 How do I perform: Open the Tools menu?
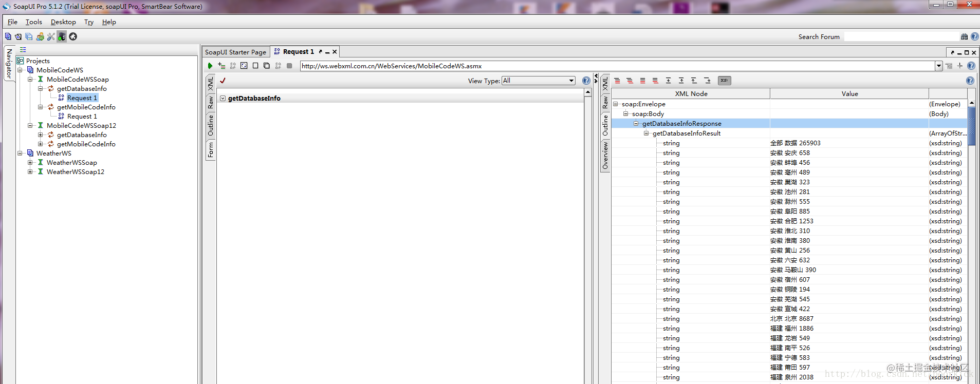[x=34, y=22]
